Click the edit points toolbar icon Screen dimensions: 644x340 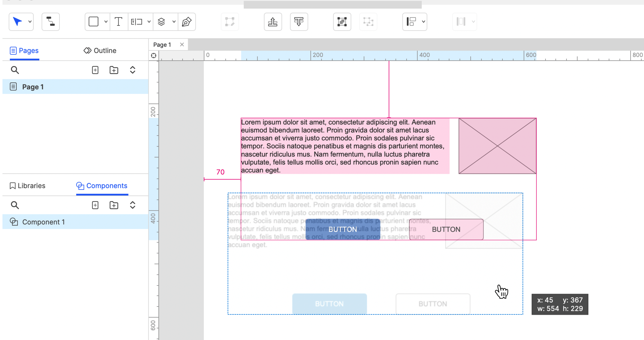click(x=230, y=22)
